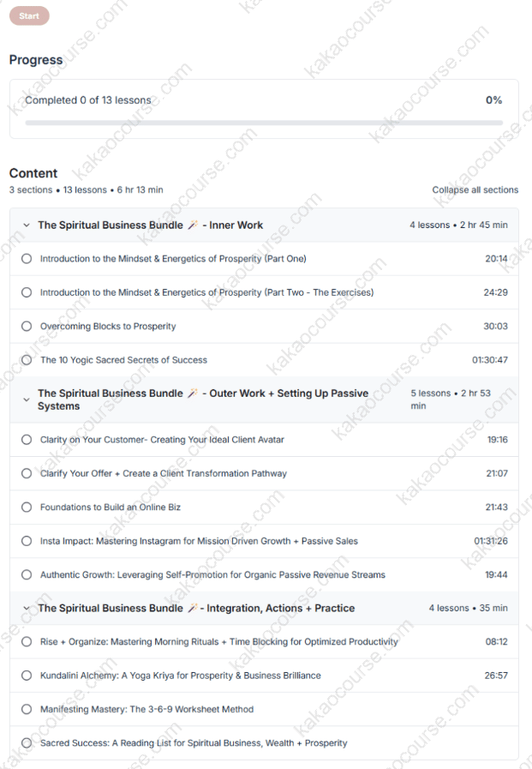Screen dimensions: 532x769
Task: Mark Introduction Part One lesson circle
Action: coord(27,259)
